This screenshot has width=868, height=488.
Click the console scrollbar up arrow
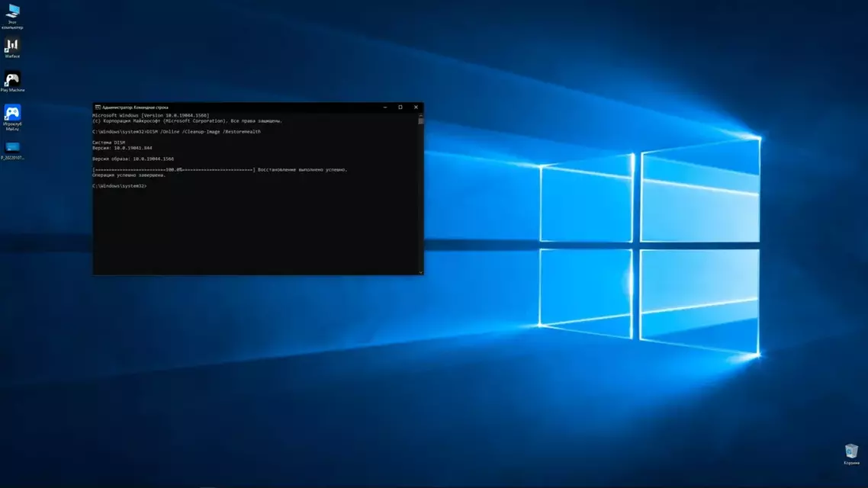[421, 115]
